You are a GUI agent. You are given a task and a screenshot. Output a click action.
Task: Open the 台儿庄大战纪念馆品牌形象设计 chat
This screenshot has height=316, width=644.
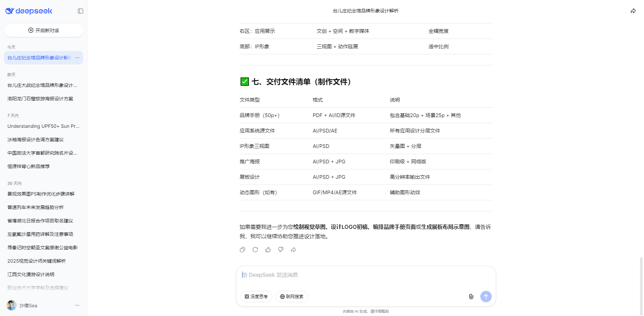(44, 85)
